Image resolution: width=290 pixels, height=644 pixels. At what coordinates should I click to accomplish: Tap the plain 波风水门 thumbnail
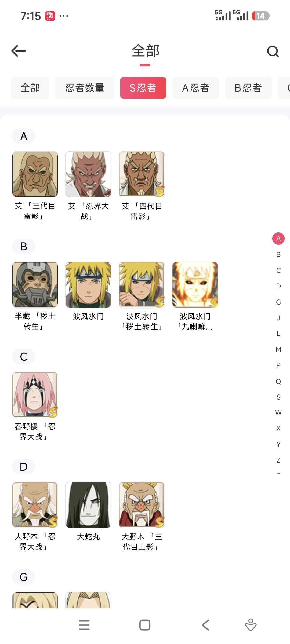tap(88, 284)
